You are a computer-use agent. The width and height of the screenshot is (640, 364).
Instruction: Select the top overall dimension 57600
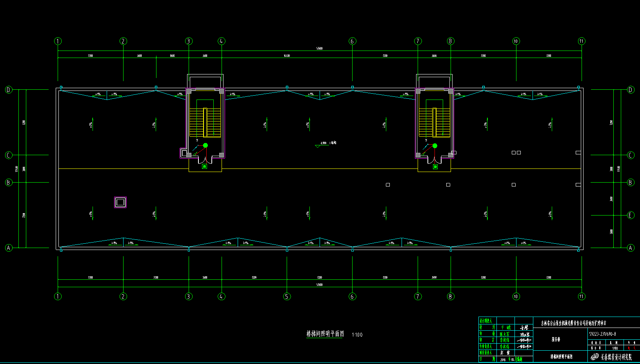pos(320,49)
